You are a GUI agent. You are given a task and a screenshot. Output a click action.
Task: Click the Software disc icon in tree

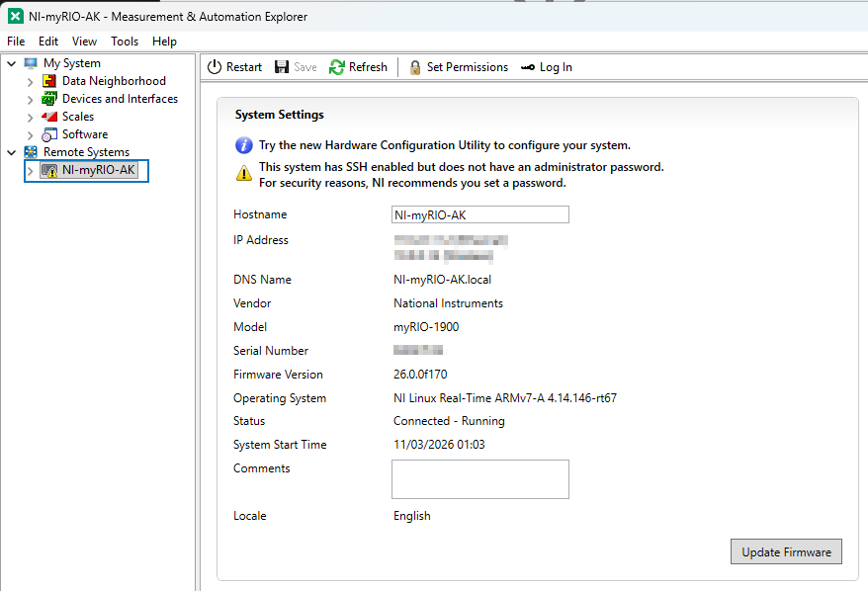[49, 134]
